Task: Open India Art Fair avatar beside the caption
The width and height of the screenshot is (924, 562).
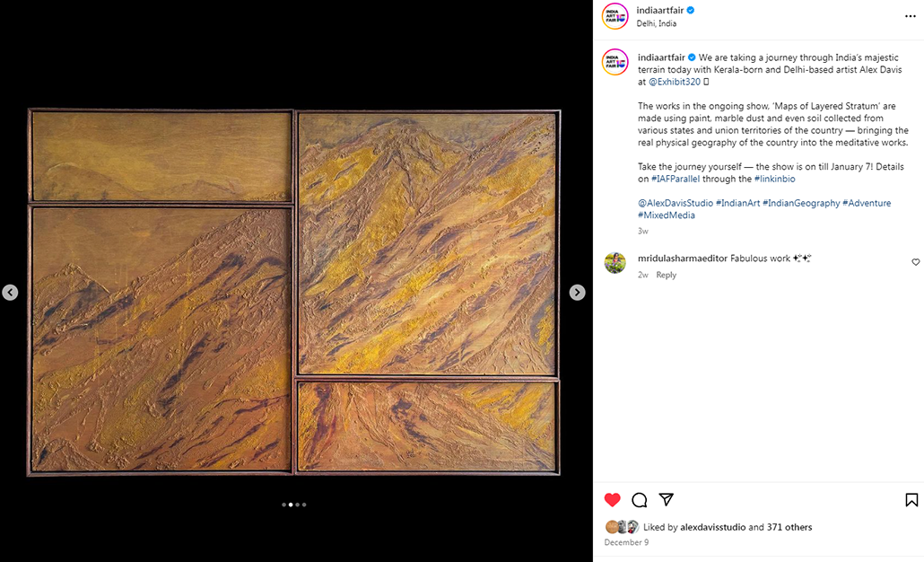Action: coord(615,62)
